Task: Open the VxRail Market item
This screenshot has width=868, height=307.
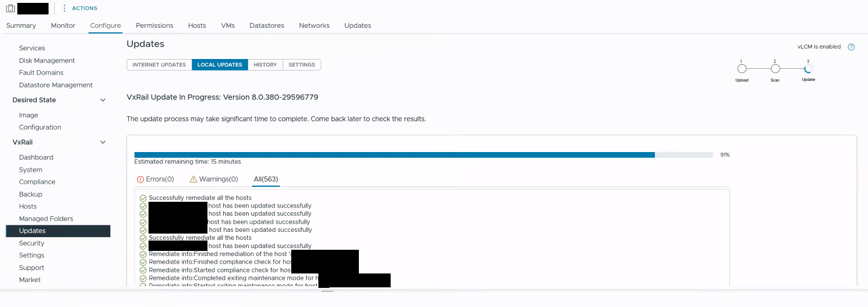Action: [x=30, y=280]
